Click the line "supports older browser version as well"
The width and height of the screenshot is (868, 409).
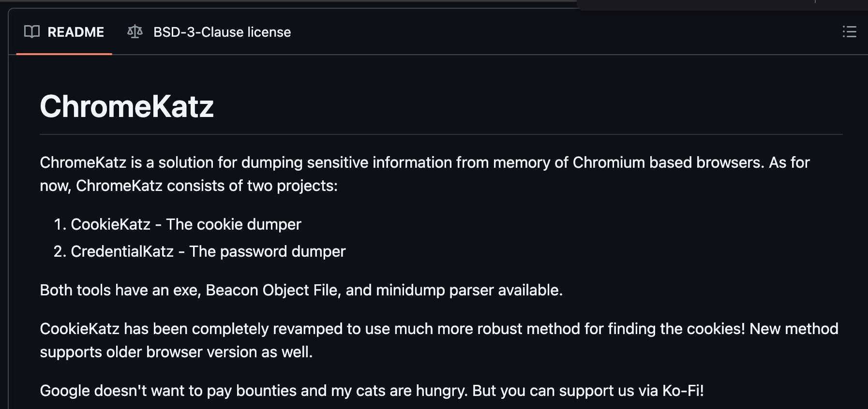(176, 352)
